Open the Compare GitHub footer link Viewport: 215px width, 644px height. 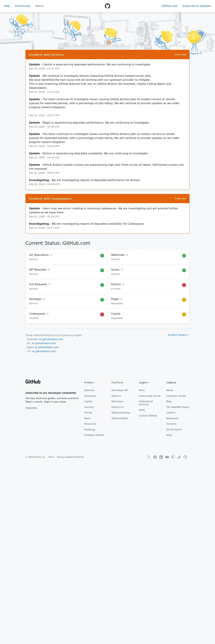pos(94,435)
